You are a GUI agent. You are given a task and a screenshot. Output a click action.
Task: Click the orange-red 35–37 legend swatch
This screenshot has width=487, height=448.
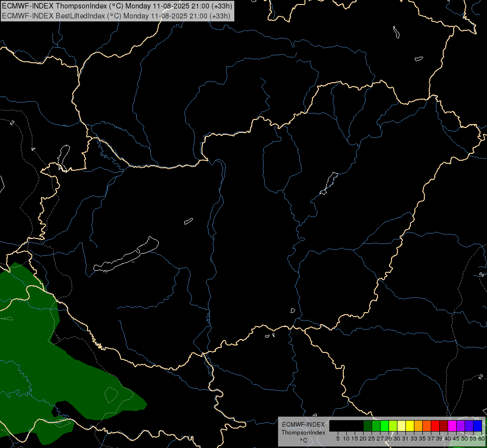point(427,426)
